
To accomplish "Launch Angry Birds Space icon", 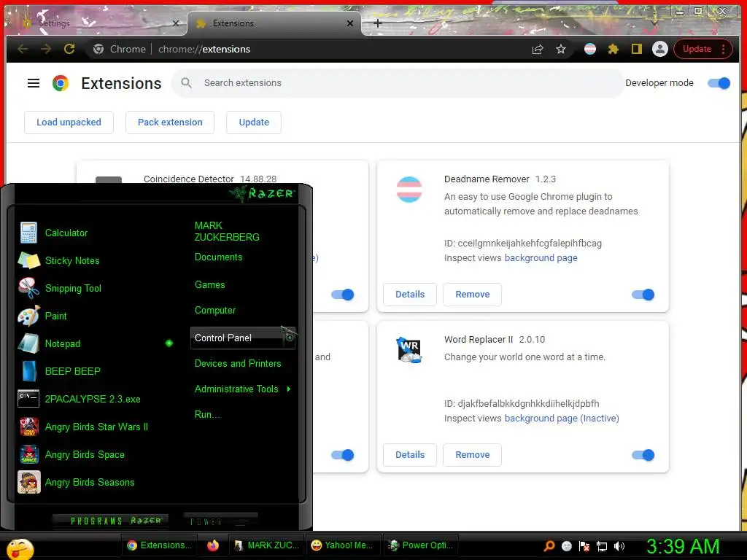I will click(28, 454).
